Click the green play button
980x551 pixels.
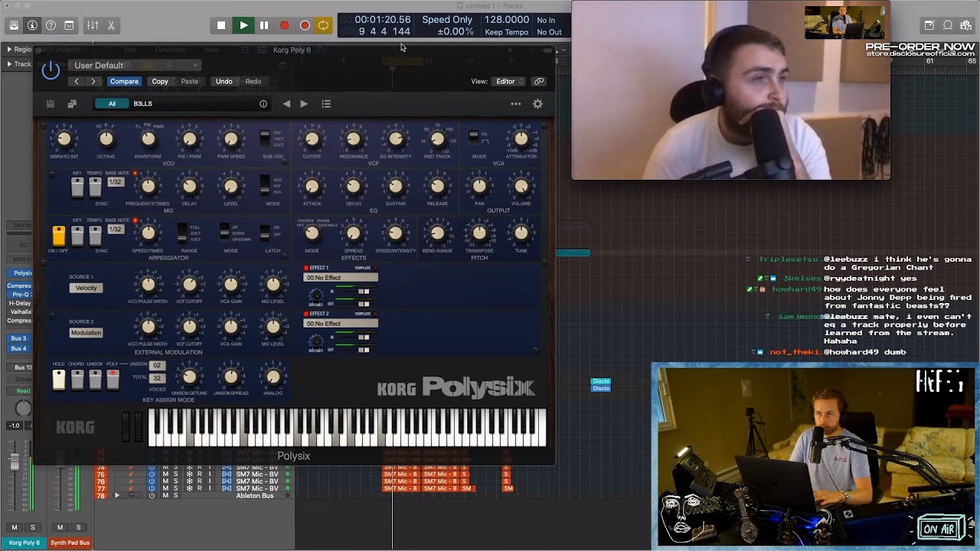pos(243,25)
